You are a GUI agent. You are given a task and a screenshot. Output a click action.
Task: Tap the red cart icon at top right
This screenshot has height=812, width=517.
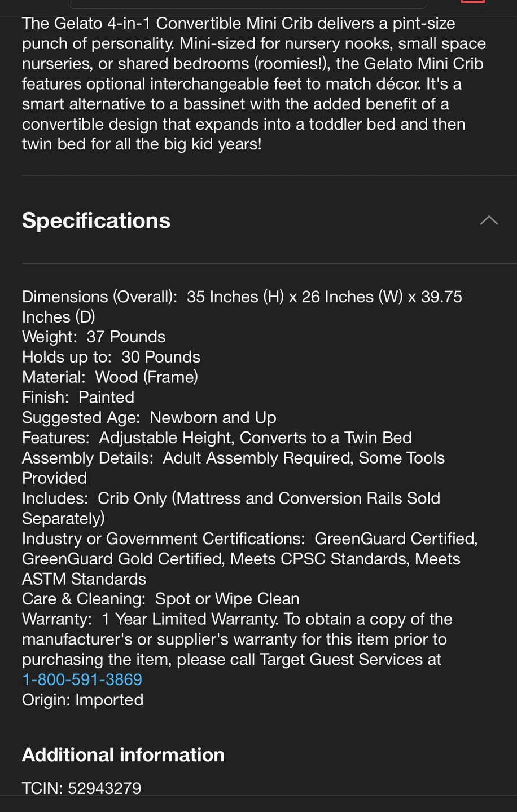tap(472, 2)
